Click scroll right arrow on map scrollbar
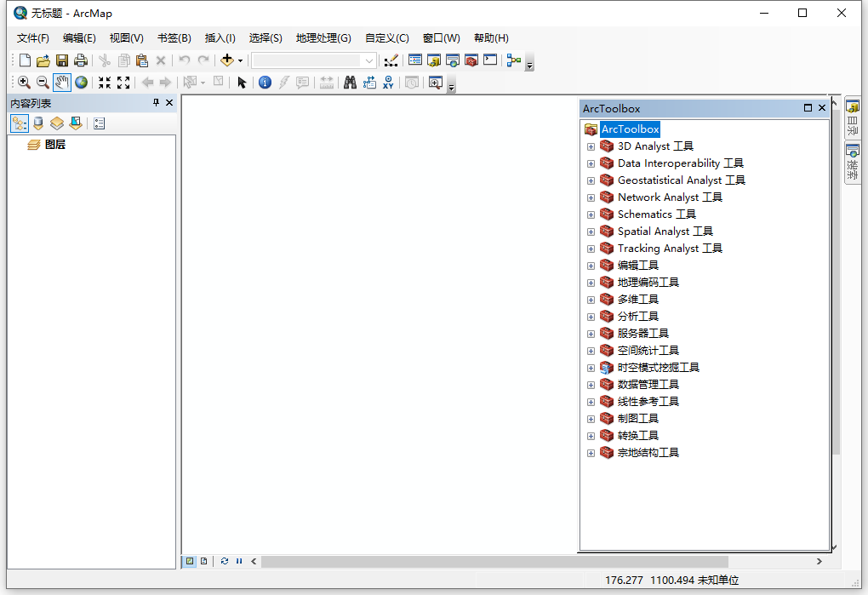Viewport: 868px width, 595px height. coord(819,561)
